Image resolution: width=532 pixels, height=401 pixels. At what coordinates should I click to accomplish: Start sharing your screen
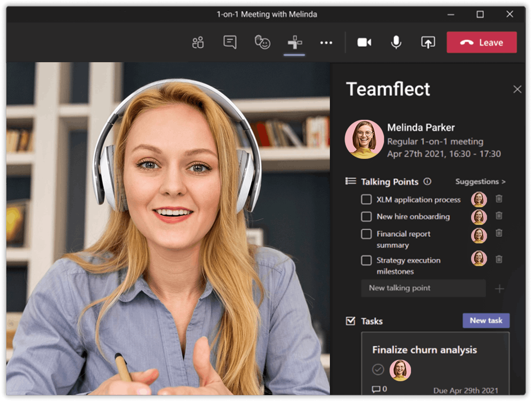(x=428, y=42)
